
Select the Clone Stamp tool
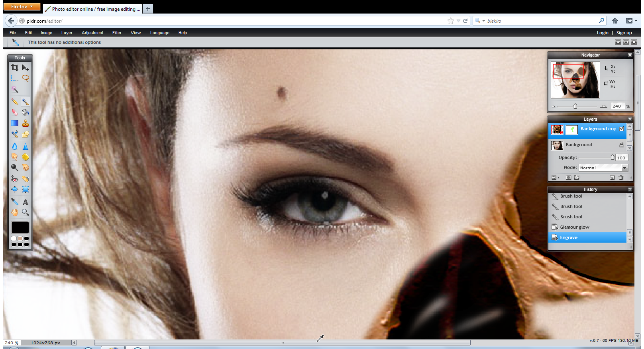point(26,123)
